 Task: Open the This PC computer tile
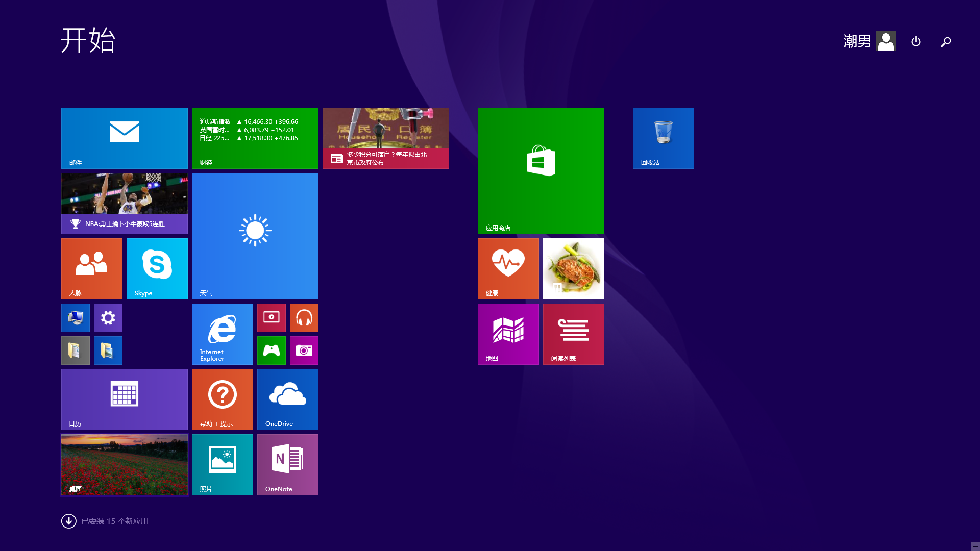76,318
